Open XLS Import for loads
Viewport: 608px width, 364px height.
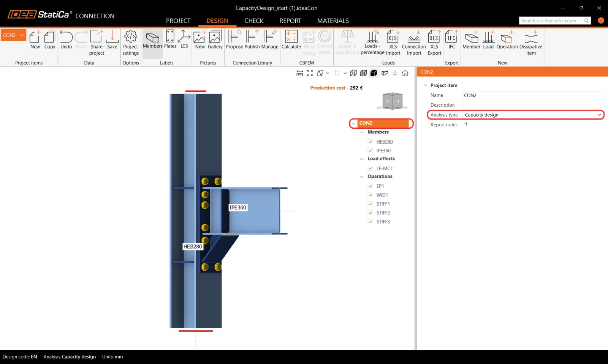[x=393, y=43]
